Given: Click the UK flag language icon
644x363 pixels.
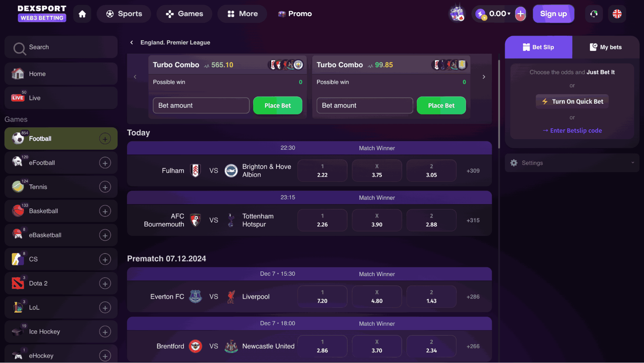Looking at the screenshot, I should click(x=617, y=14).
